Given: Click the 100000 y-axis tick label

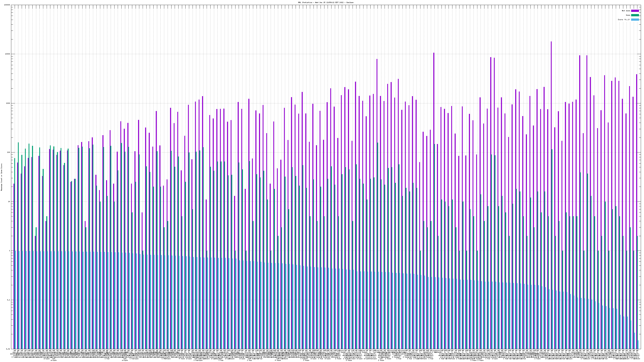Looking at the screenshot, I should pos(7,5).
